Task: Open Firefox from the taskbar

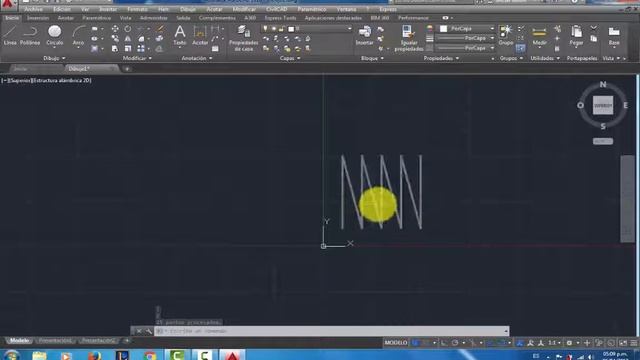Action: tap(94, 356)
